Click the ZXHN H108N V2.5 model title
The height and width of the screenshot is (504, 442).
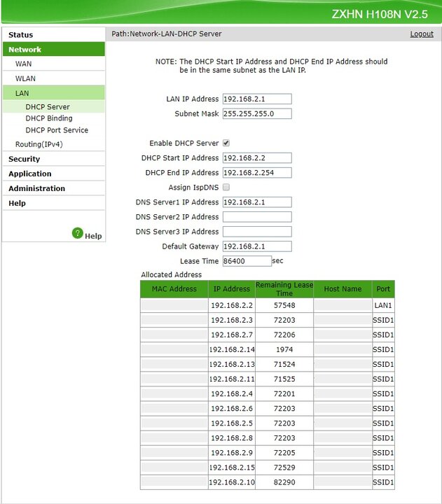(380, 14)
